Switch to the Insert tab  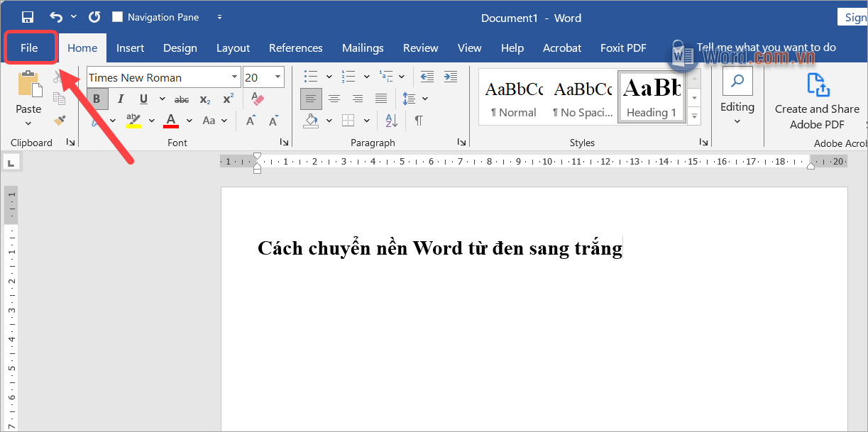pos(131,48)
